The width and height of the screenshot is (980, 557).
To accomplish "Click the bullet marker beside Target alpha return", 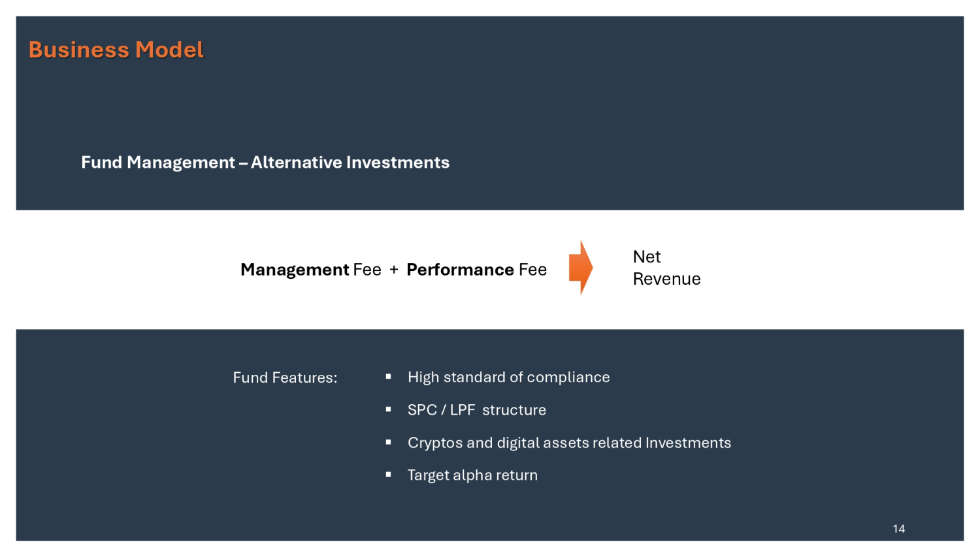I will tap(389, 475).
